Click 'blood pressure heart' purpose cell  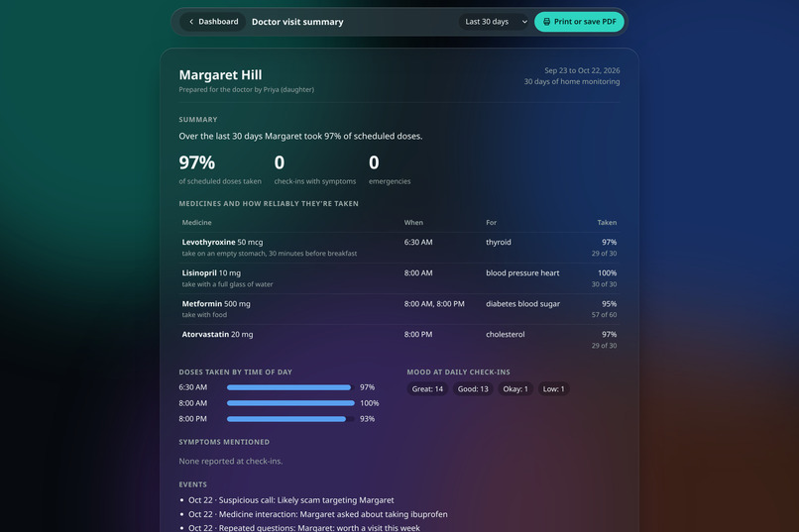(522, 272)
